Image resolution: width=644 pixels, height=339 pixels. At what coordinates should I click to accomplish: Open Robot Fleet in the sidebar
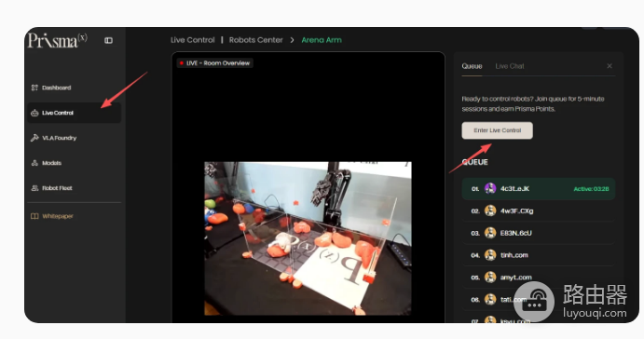pyautogui.click(x=74, y=188)
